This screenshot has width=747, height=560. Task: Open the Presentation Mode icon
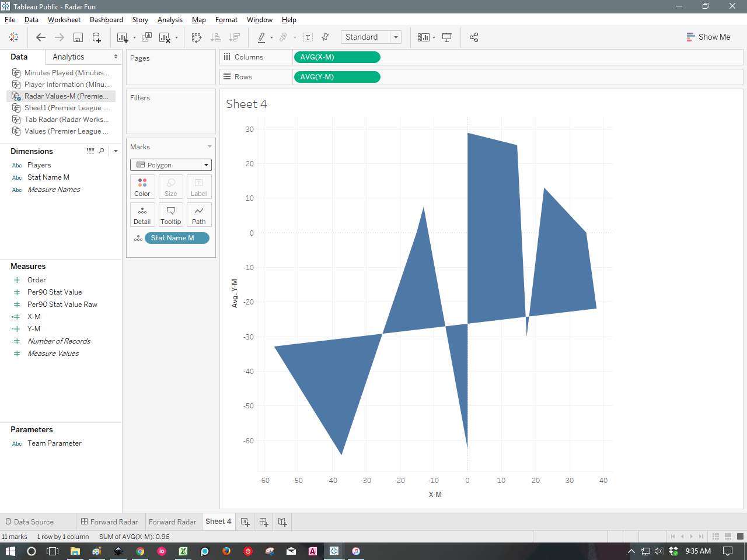pos(446,37)
